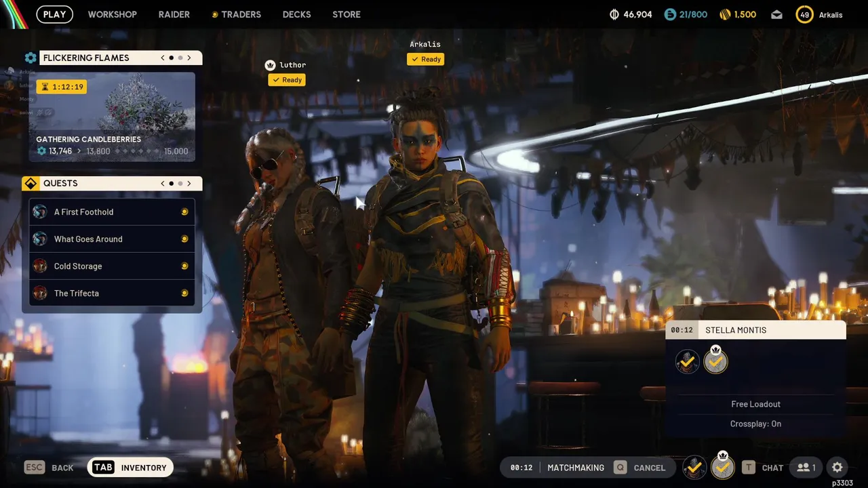Toggle the Crossplay: On setting

coord(755,424)
